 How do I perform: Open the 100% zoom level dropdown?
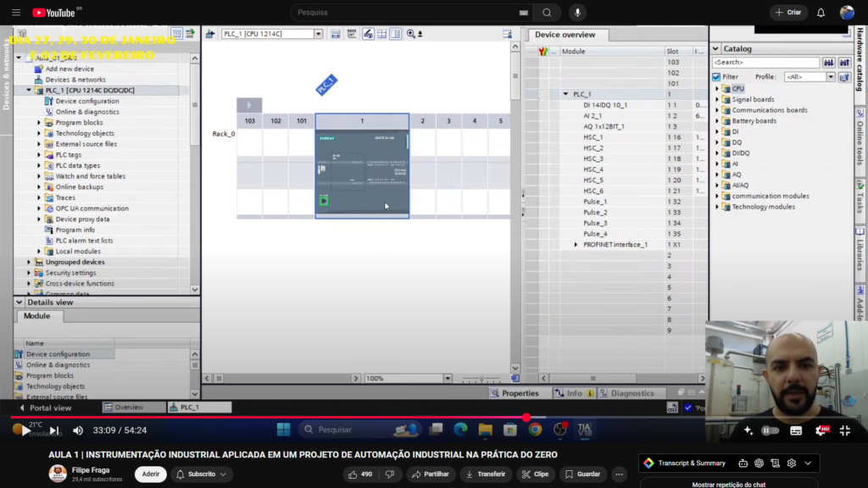coord(448,379)
